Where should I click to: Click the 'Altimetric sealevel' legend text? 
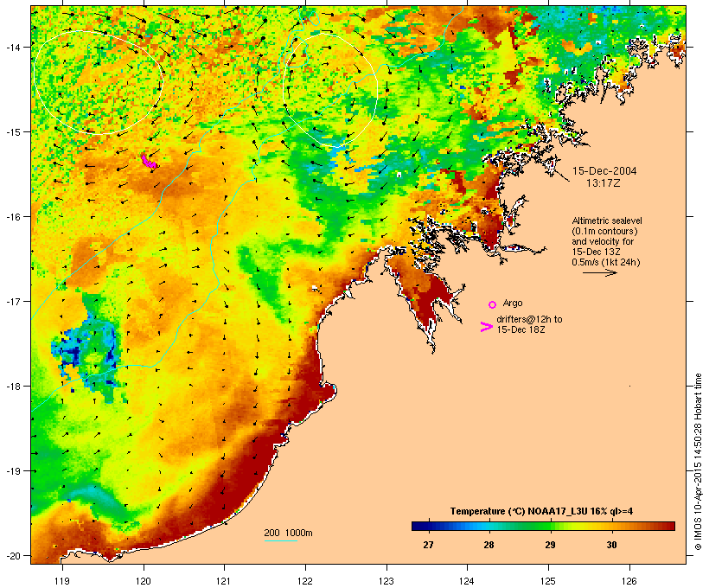click(607, 220)
